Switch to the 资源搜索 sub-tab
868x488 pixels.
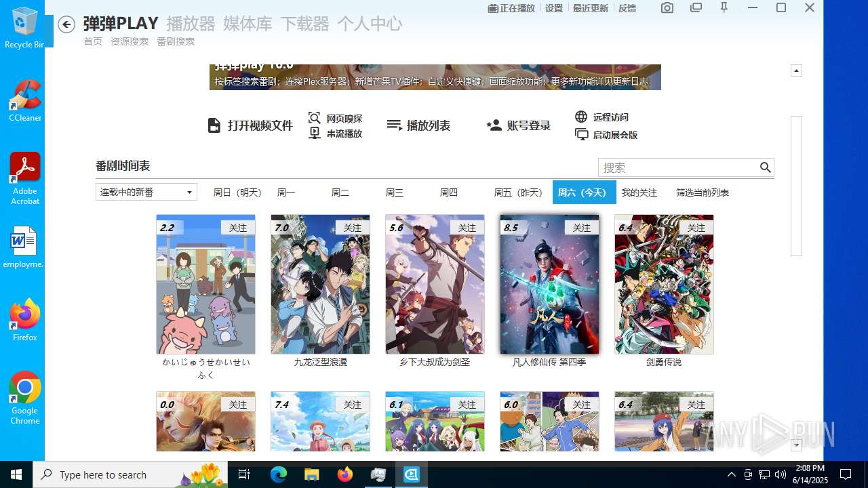point(130,41)
